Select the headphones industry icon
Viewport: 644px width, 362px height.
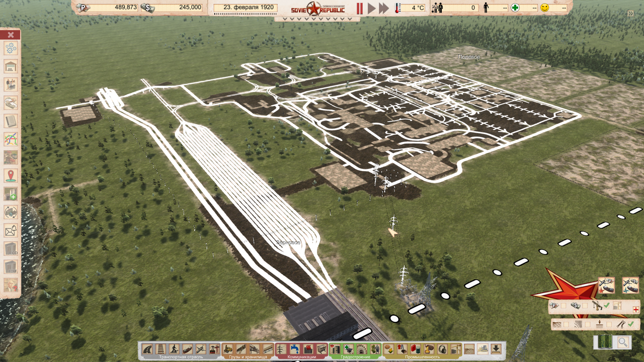point(442,349)
